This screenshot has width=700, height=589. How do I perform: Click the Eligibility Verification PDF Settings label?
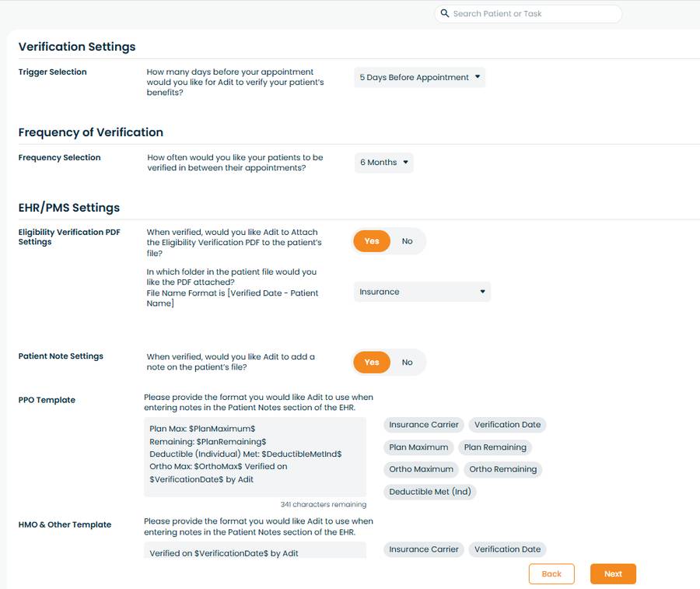(x=69, y=237)
